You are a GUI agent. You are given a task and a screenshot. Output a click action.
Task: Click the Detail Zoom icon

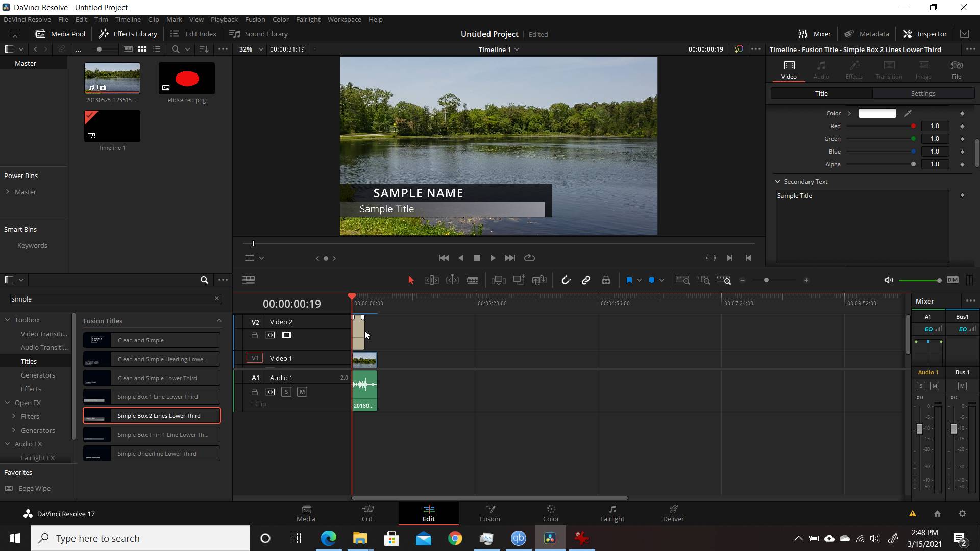(x=704, y=280)
